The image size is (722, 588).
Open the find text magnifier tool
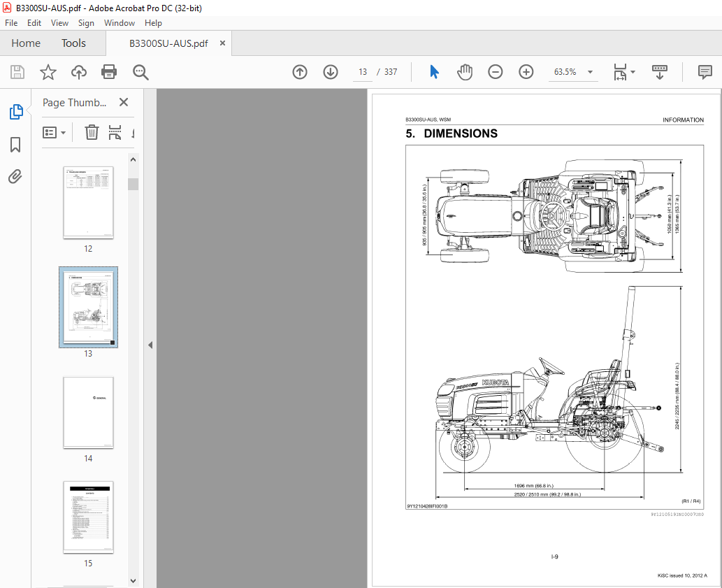(x=140, y=72)
